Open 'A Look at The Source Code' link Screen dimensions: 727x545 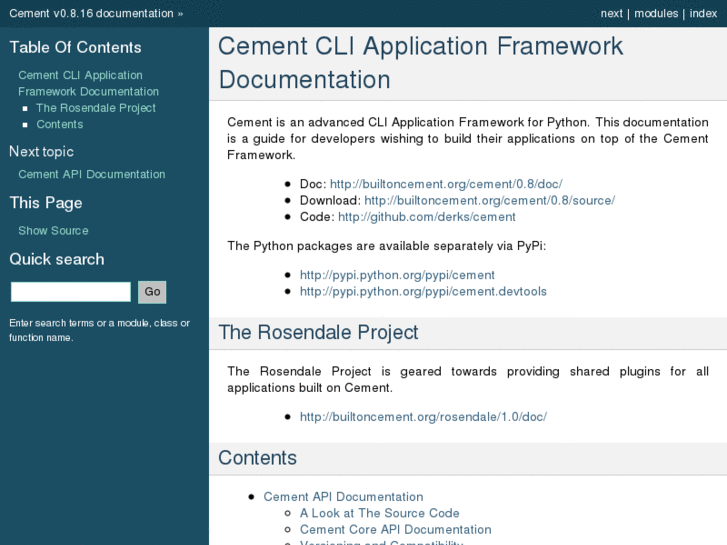click(x=380, y=513)
